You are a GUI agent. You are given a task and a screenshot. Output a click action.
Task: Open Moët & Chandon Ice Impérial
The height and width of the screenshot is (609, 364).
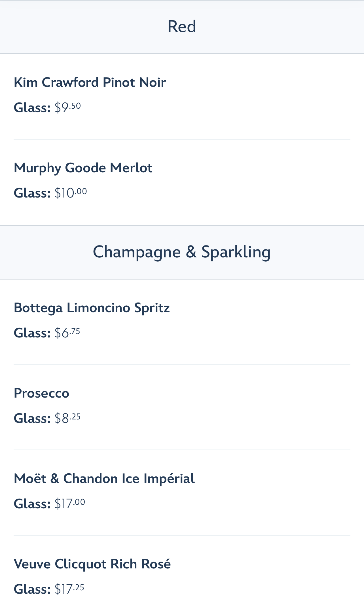pyautogui.click(x=104, y=479)
